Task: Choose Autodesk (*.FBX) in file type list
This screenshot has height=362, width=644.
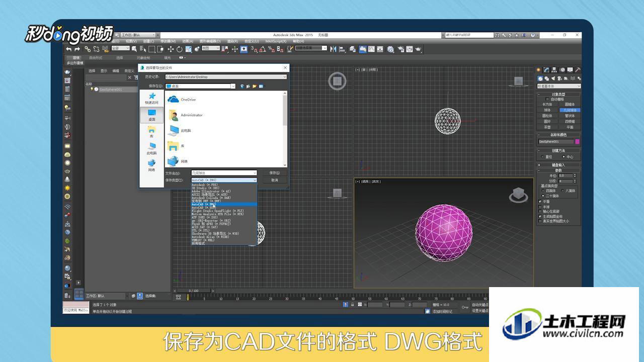Action: (x=224, y=185)
